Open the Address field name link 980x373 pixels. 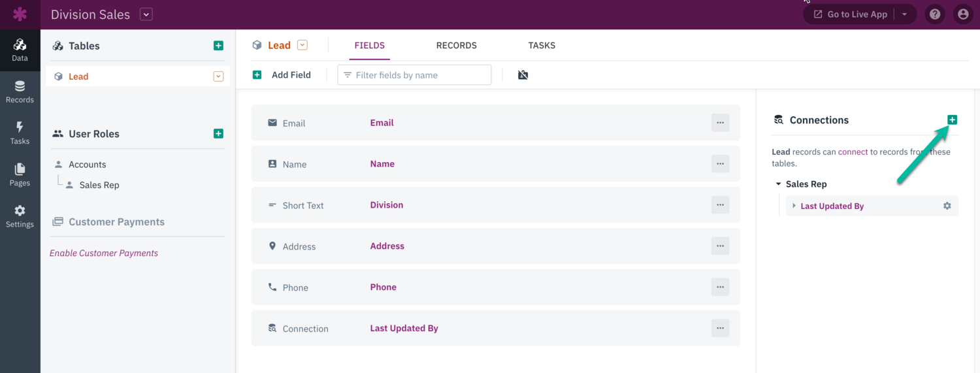point(387,246)
